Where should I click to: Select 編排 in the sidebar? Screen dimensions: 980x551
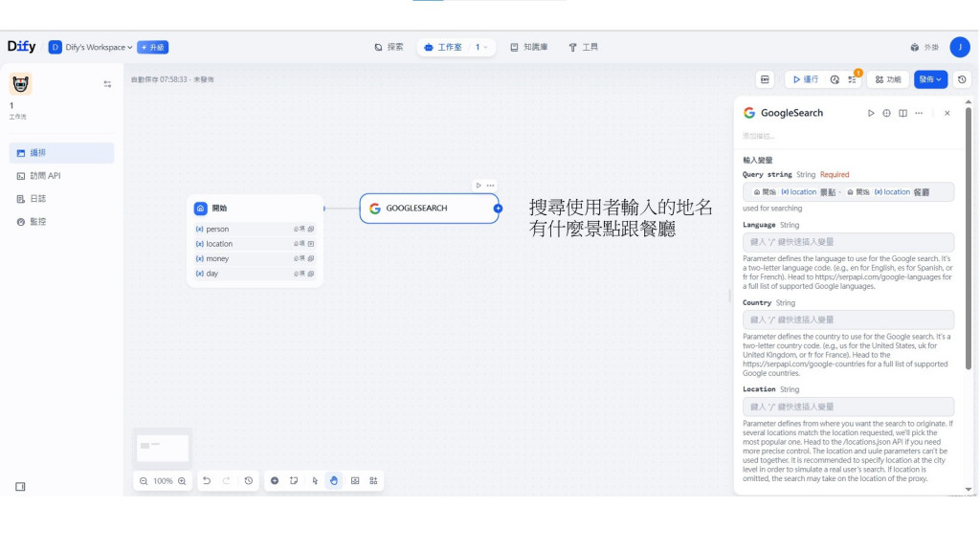pos(61,152)
